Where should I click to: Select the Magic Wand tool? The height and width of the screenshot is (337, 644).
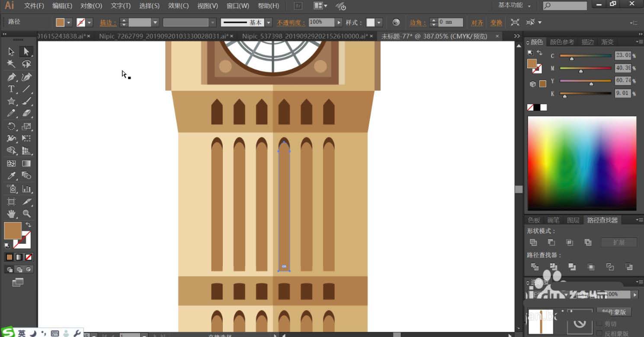click(11, 64)
